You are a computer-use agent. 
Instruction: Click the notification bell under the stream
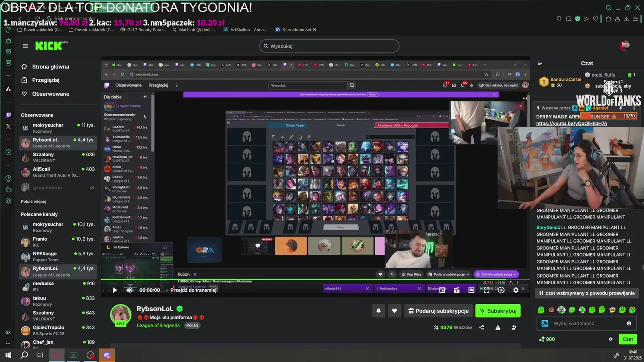coord(378,311)
